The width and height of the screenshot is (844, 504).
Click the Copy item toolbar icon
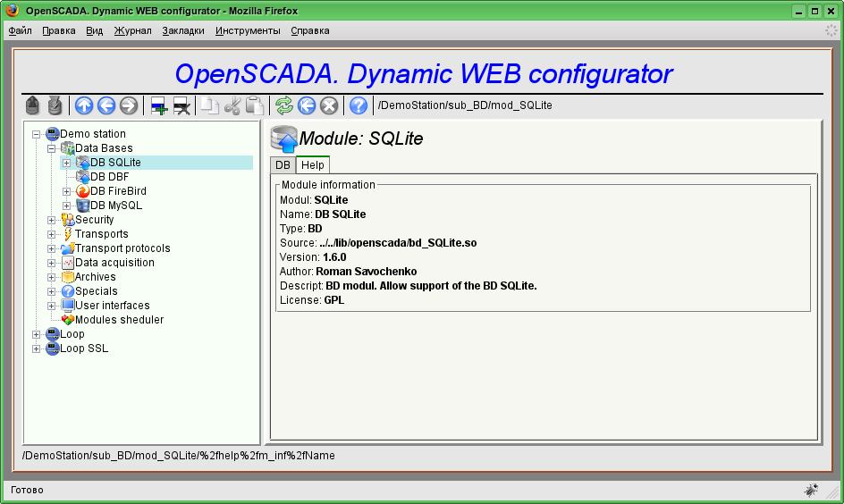coord(209,105)
